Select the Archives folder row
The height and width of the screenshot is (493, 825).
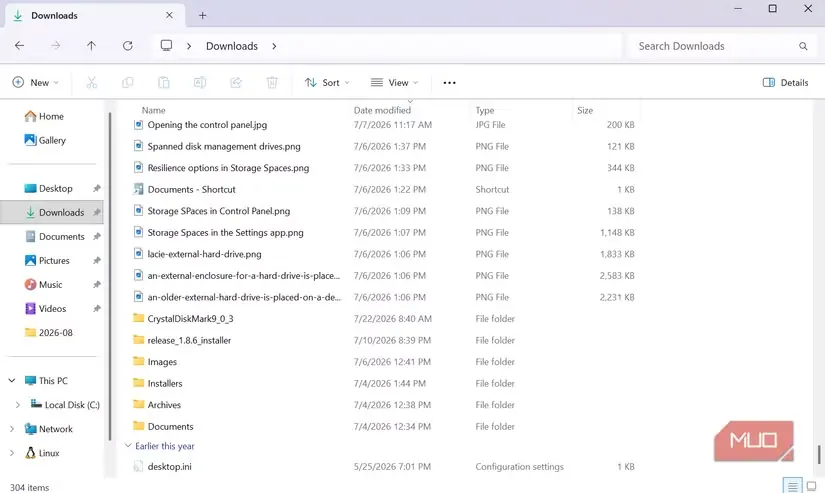coord(384,405)
